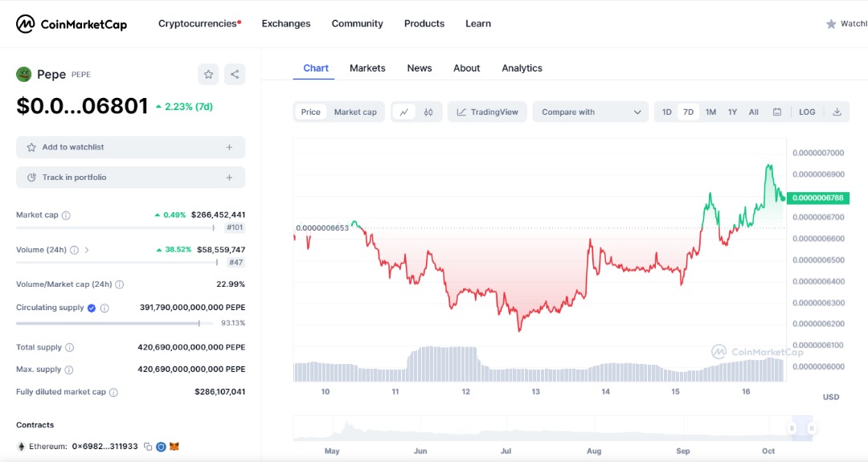868x462 pixels.
Task: Click the Add to watchlist button
Action: click(x=131, y=147)
